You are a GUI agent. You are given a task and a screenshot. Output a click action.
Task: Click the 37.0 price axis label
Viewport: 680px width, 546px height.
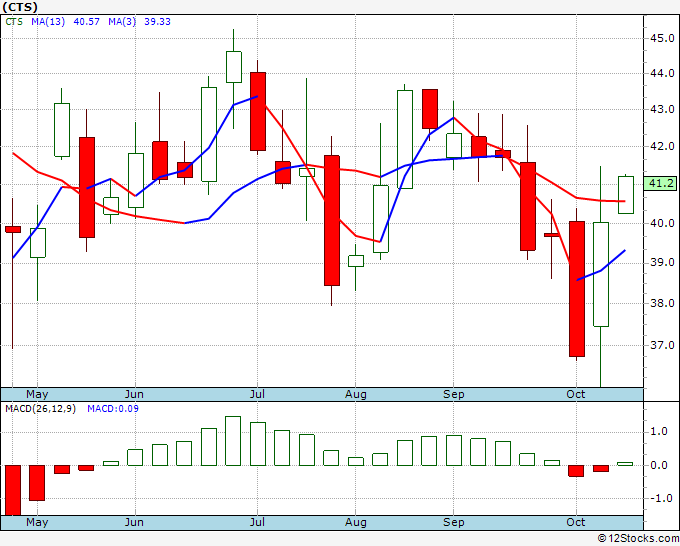tap(662, 346)
